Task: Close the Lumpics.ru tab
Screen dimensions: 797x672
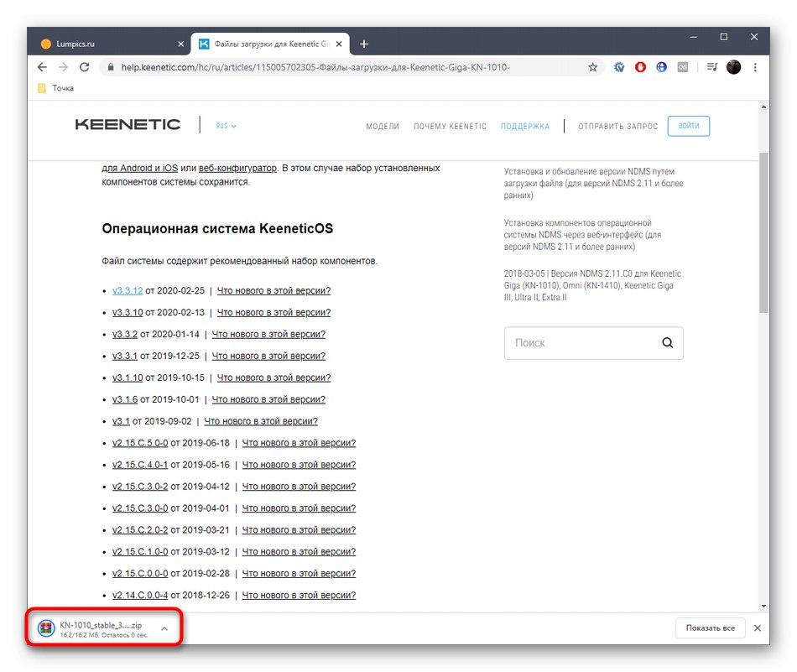Action: [180, 44]
